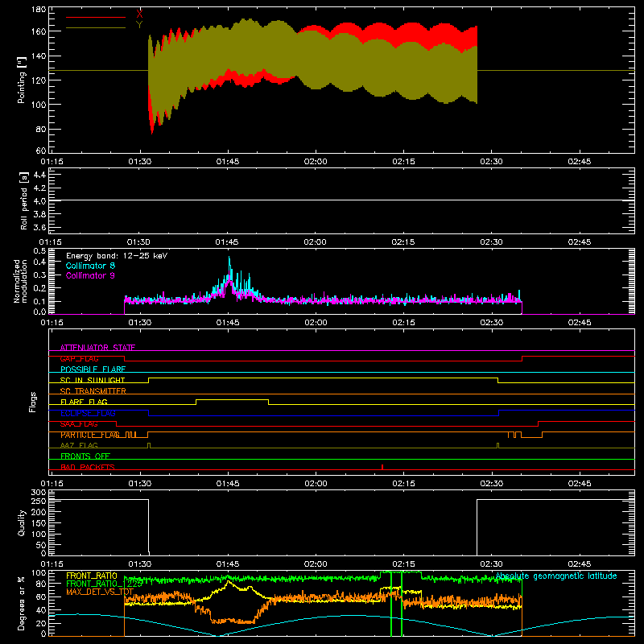Screen dimensions: 644x644
Task: Click the '300' tick on Quality axis
Action: point(39,493)
